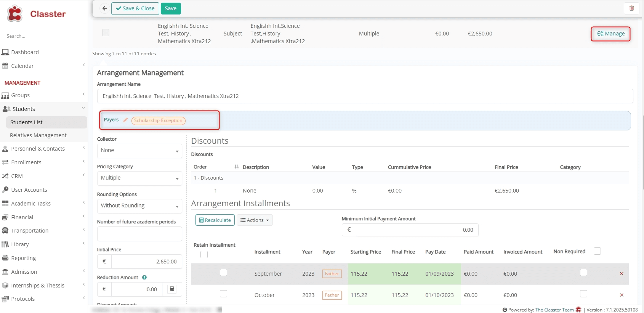Check Retain Installment for October
Image resolution: width=644 pixels, height=313 pixels.
224,294
